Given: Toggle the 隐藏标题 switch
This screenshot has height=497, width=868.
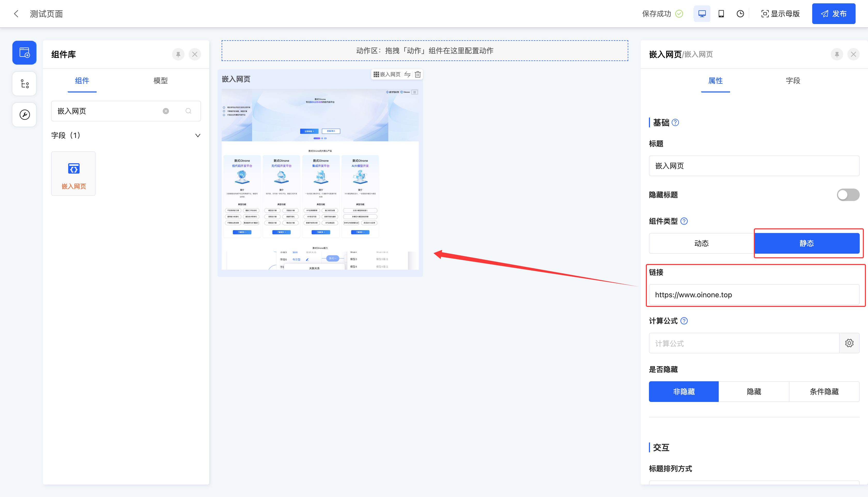Looking at the screenshot, I should point(848,195).
